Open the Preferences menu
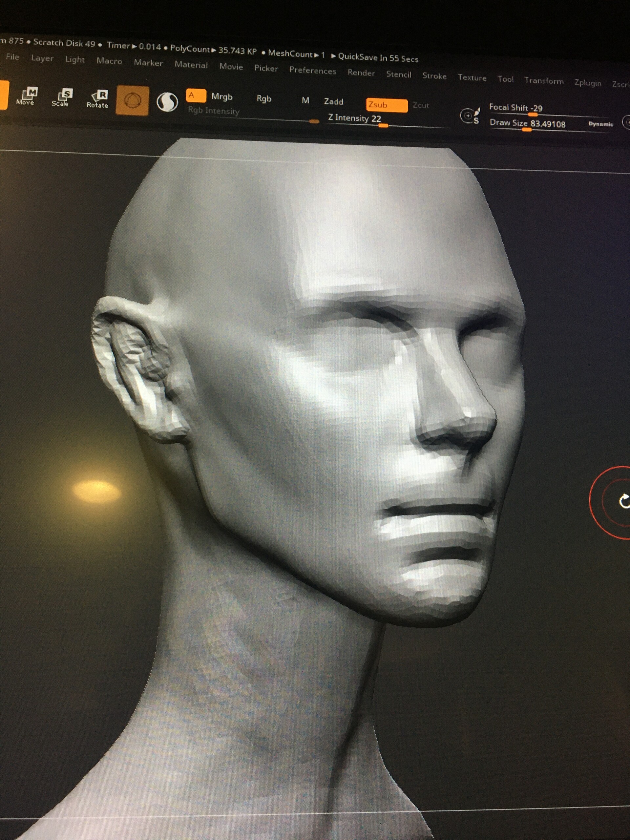 point(312,71)
